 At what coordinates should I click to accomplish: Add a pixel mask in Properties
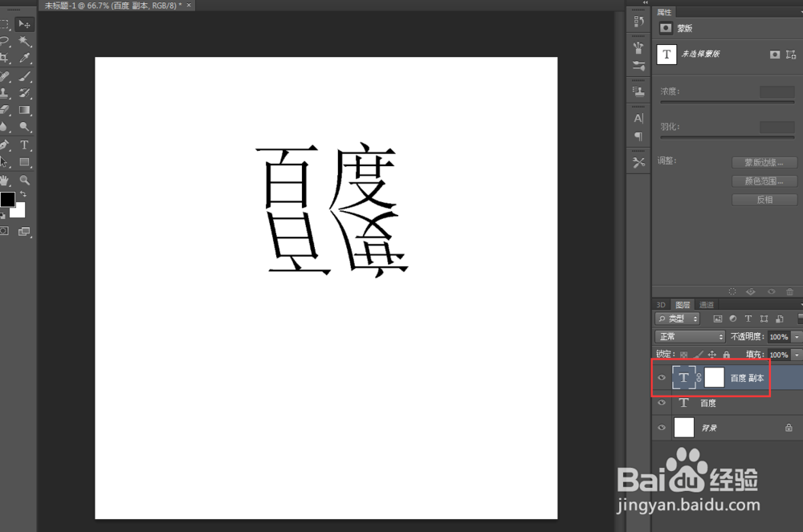pos(775,55)
